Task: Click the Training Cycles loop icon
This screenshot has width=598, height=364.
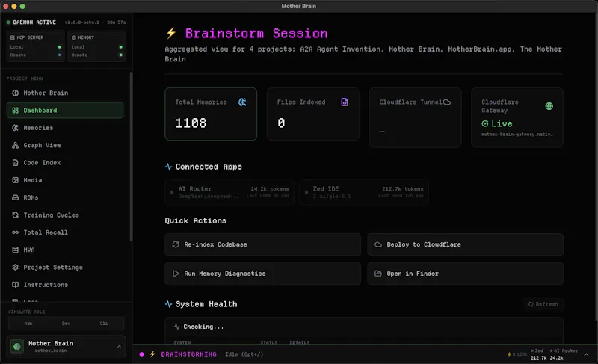Action: tap(15, 215)
